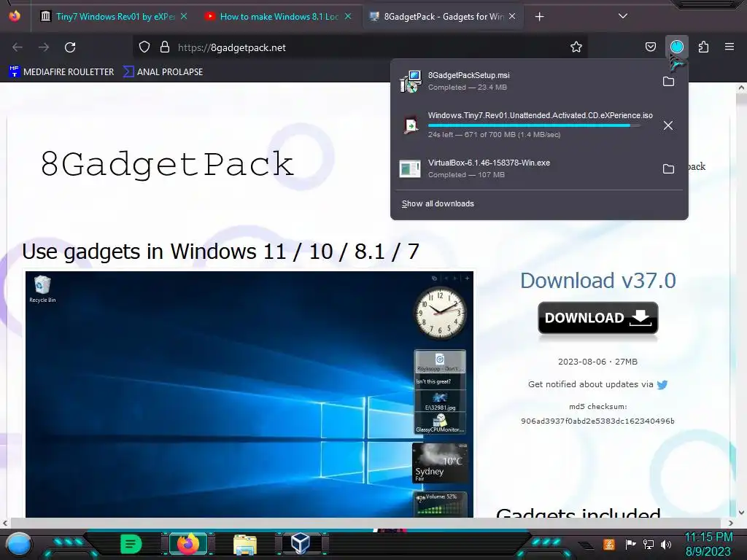This screenshot has width=747, height=560.
Task: Close the Firefox downloads panel via toolbar button
Action: tap(676, 47)
